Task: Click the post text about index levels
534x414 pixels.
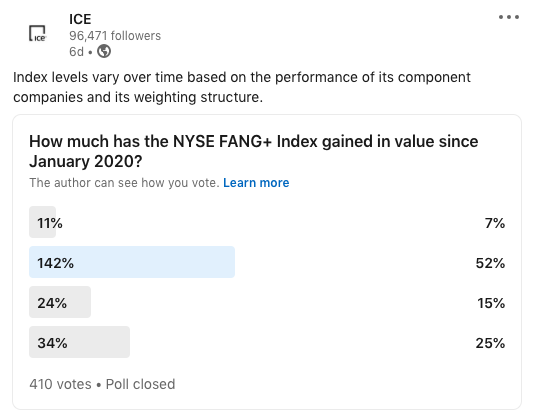Action: 241,87
